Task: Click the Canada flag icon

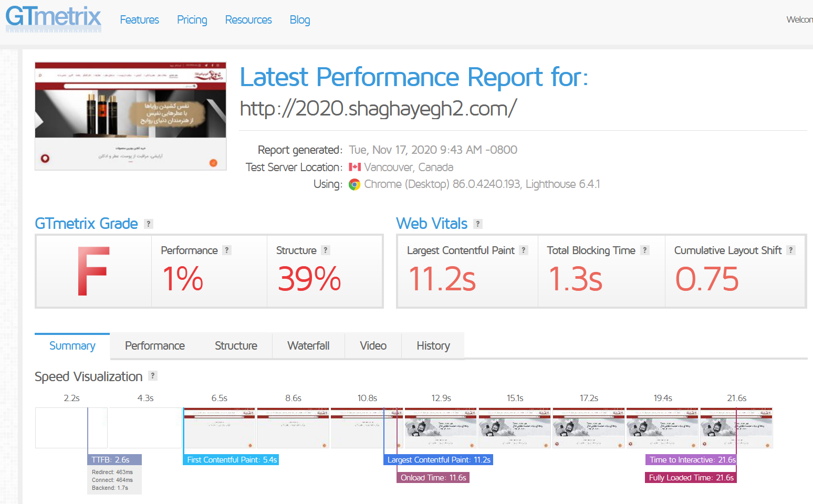Action: tap(355, 167)
